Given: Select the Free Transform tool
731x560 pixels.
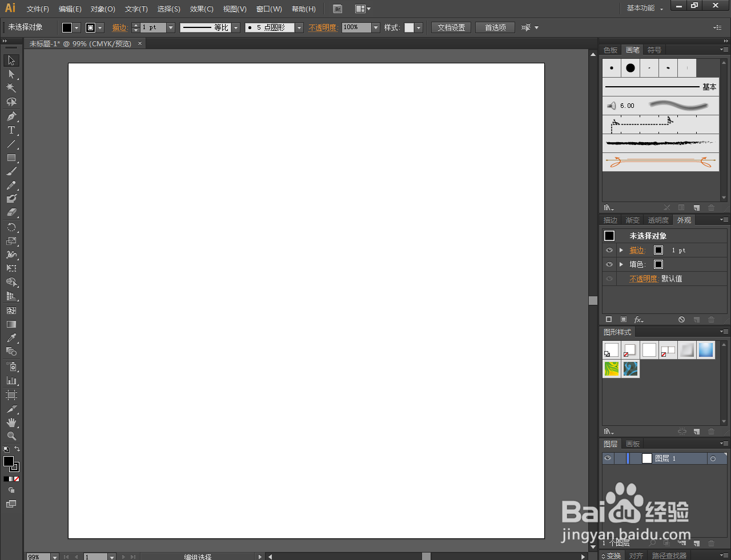Looking at the screenshot, I should [x=11, y=268].
